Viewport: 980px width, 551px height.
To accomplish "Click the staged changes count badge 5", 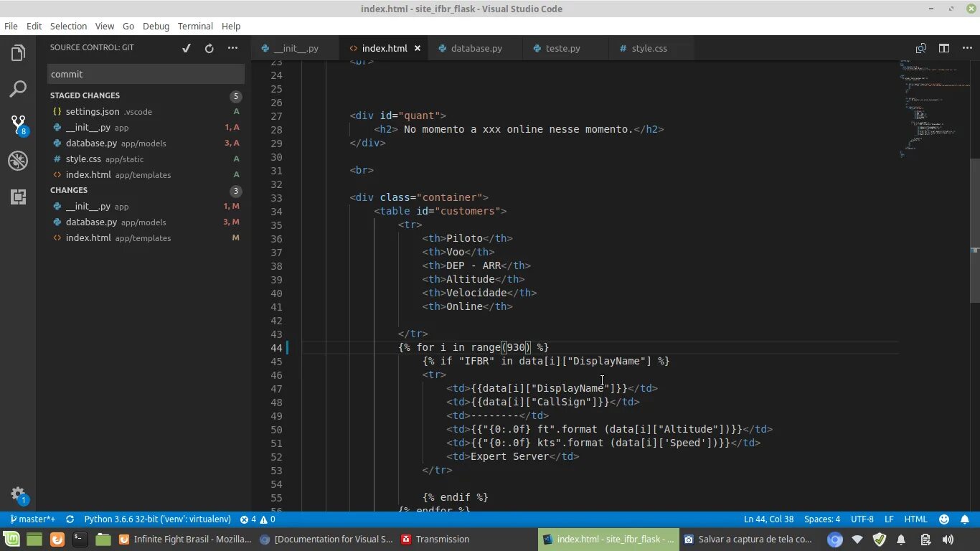I will tap(236, 96).
